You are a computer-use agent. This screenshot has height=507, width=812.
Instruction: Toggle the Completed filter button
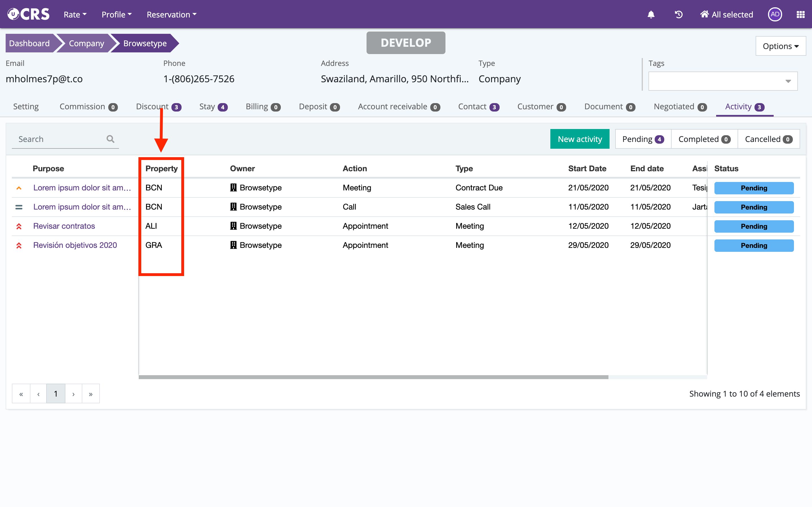(x=704, y=139)
